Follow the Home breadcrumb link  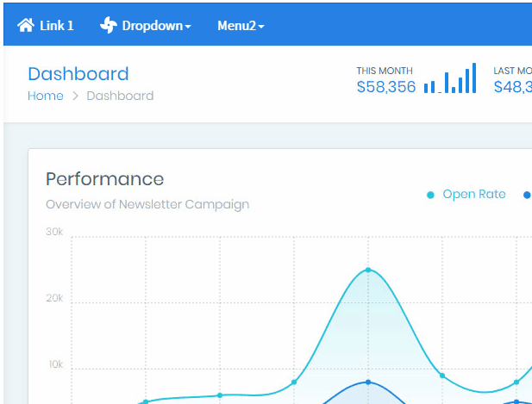tap(46, 96)
